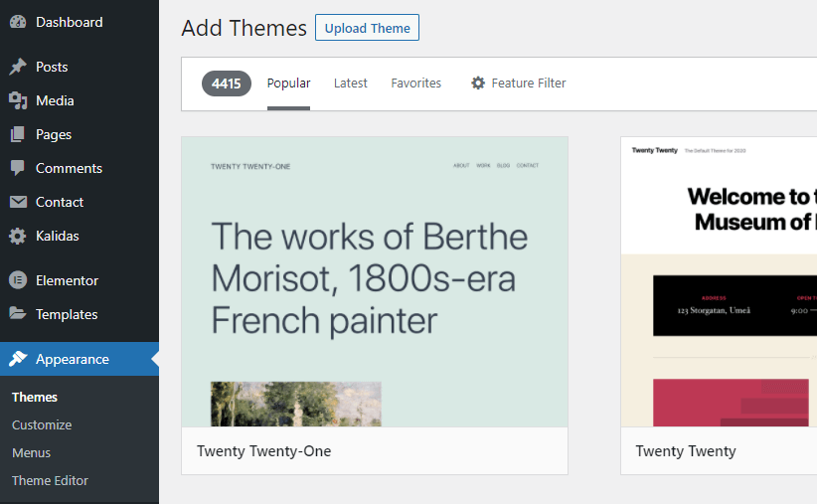Screen dimensions: 817x504
Task: Expand the Feature Filter panel
Action: (518, 84)
